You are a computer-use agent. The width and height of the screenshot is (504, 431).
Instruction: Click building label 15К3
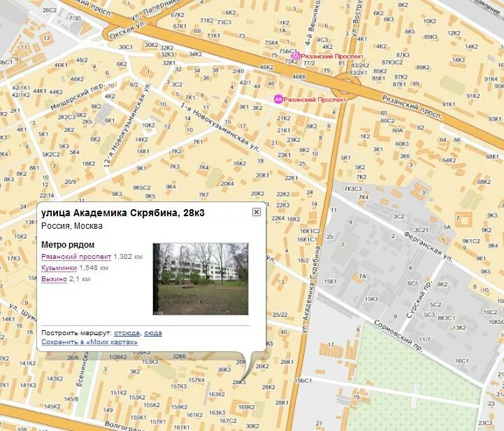point(372,299)
